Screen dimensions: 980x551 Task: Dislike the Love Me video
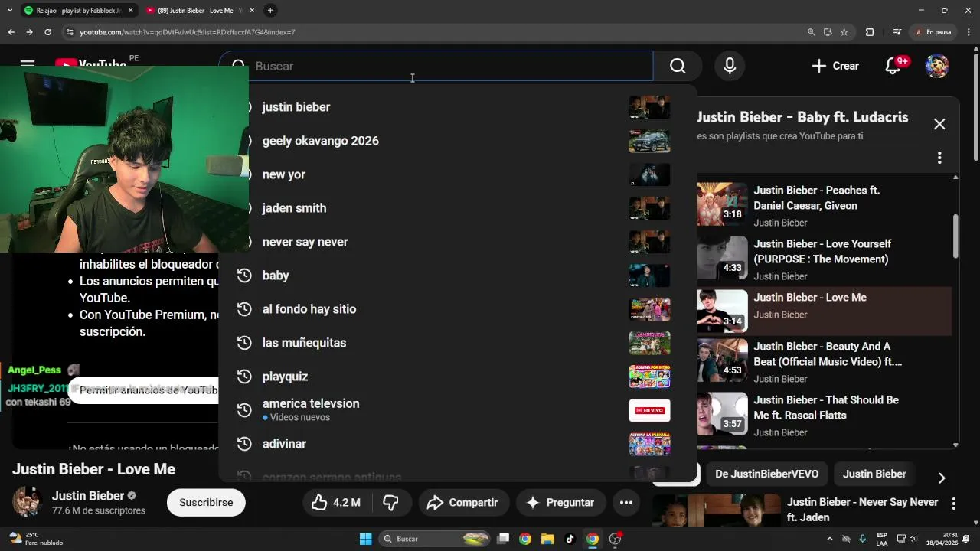point(390,503)
